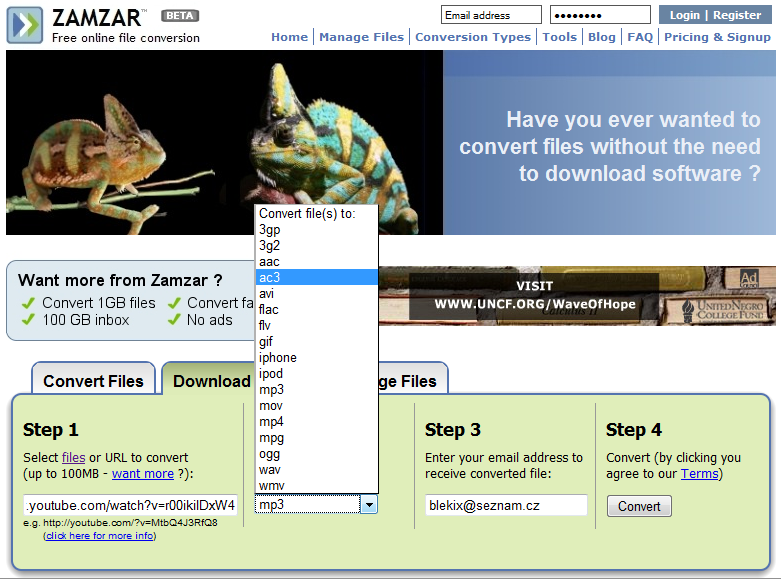Click the Convert 1GB files feature text
781x579 pixels.
coord(99,303)
